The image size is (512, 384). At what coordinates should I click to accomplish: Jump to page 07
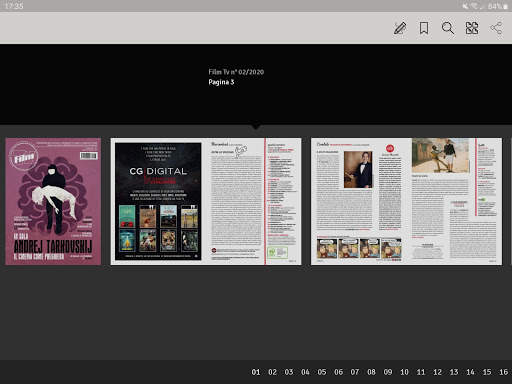click(x=355, y=372)
